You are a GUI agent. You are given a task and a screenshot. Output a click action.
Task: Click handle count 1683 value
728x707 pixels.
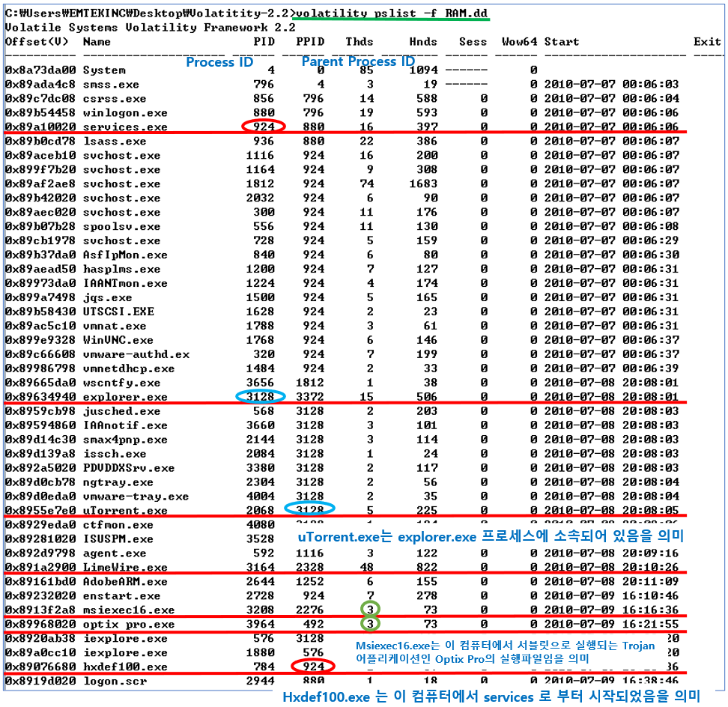pyautogui.click(x=423, y=183)
